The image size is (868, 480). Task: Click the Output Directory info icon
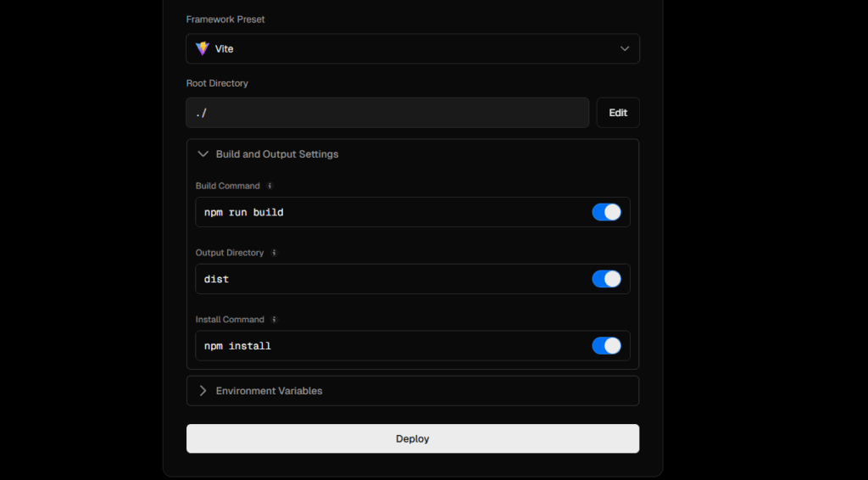[274, 253]
